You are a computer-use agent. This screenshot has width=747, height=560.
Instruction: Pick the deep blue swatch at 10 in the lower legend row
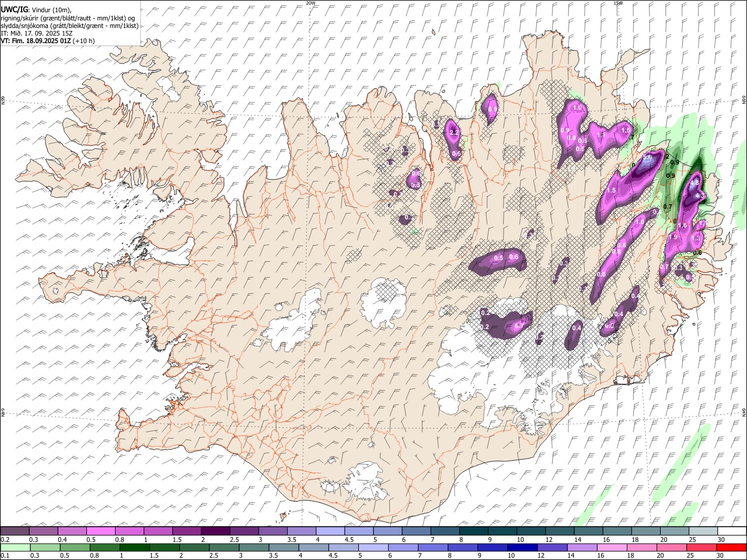[x=522, y=547]
